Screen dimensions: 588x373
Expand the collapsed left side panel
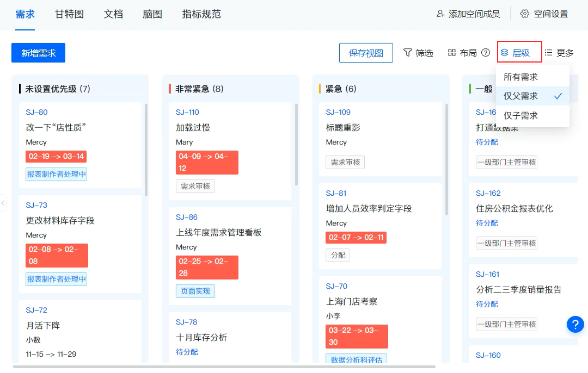coord(3,203)
